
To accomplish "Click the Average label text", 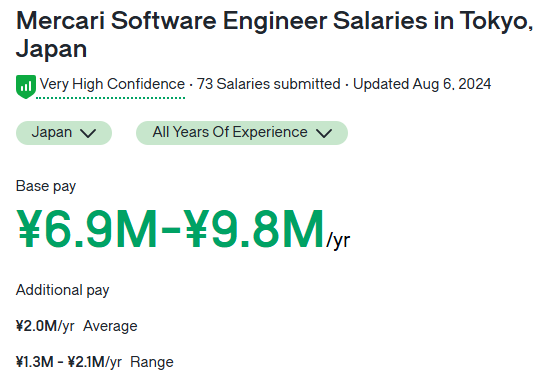I will [110, 326].
